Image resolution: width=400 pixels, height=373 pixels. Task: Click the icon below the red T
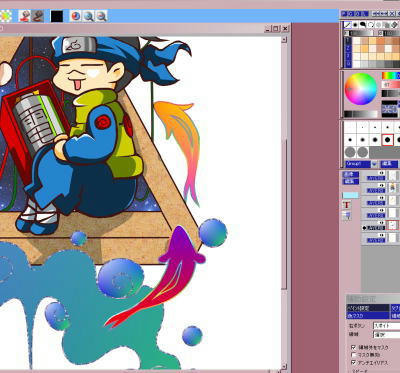click(x=347, y=216)
